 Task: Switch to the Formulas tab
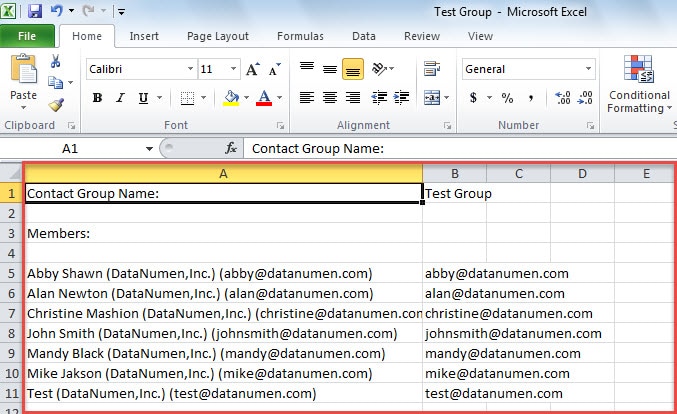[301, 36]
